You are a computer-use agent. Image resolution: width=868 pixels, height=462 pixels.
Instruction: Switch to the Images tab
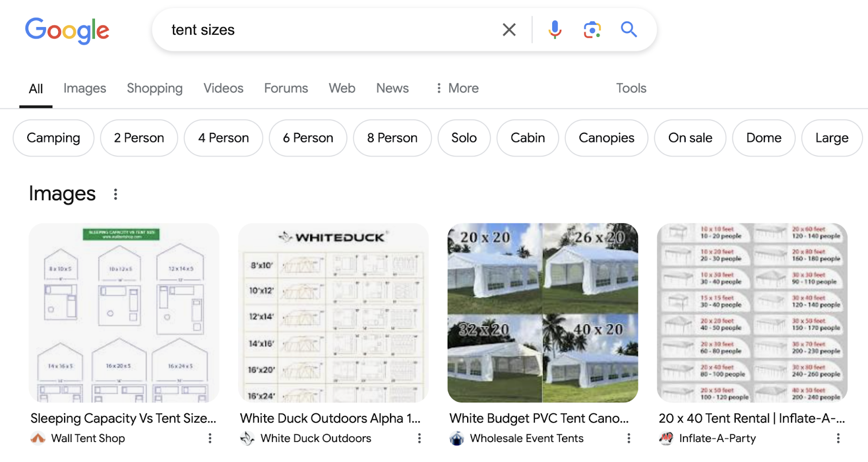(85, 88)
